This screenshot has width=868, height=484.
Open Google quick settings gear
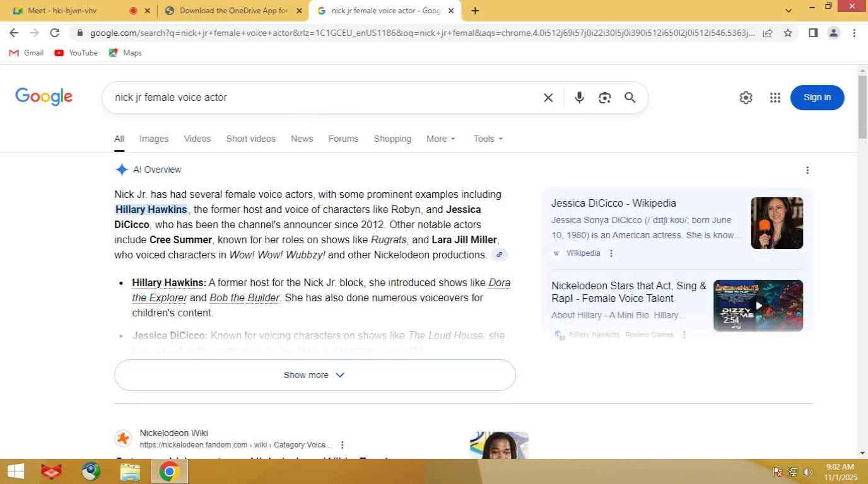746,98
